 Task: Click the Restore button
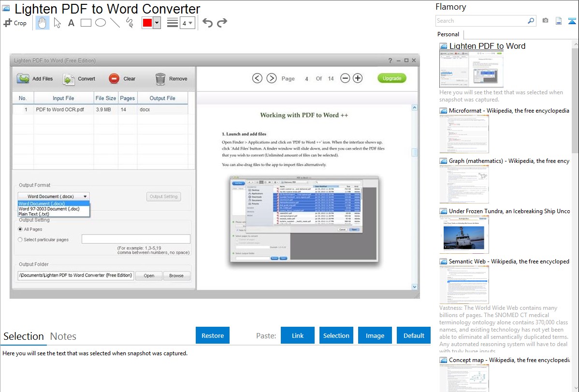213,335
